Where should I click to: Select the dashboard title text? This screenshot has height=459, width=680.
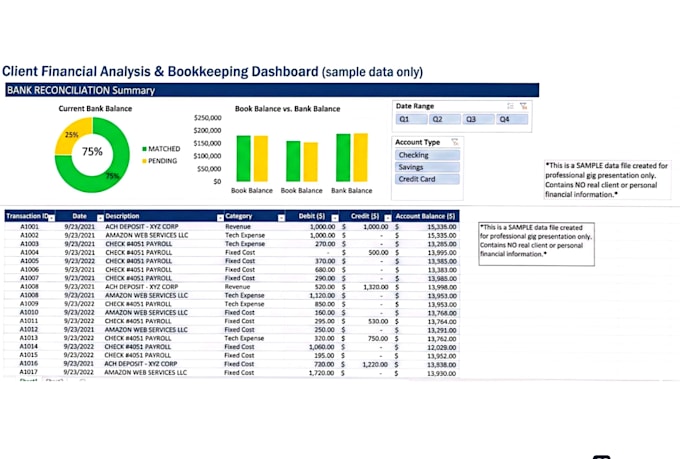pos(212,72)
